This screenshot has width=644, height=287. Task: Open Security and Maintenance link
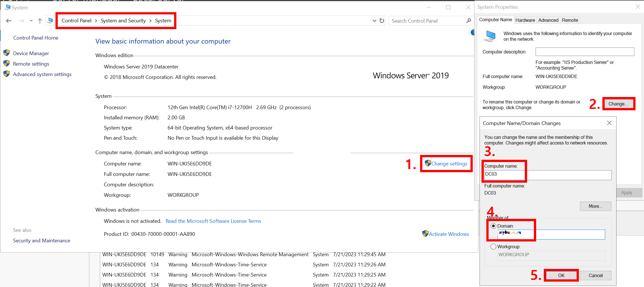42,241
